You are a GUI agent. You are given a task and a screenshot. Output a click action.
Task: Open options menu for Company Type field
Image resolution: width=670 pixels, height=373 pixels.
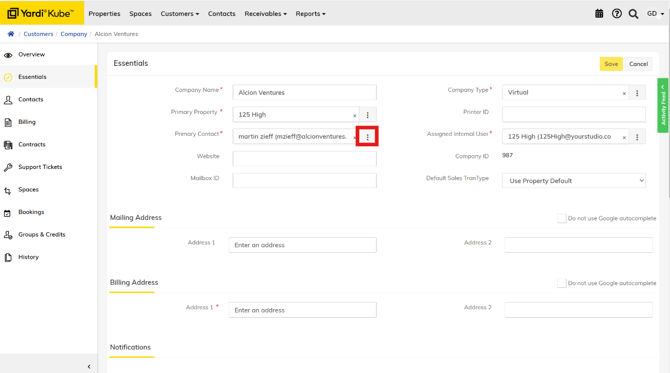point(637,93)
